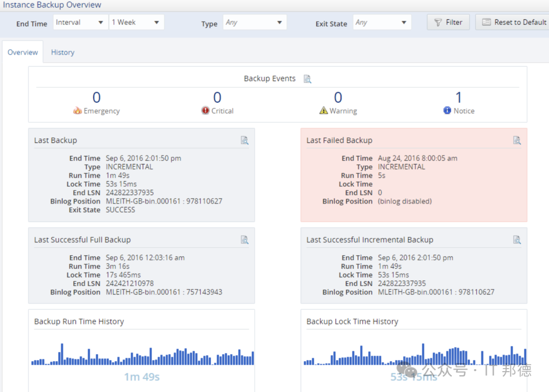Click full backup End LSN 242421210978
This screenshot has height=392, width=549.
coord(130,283)
